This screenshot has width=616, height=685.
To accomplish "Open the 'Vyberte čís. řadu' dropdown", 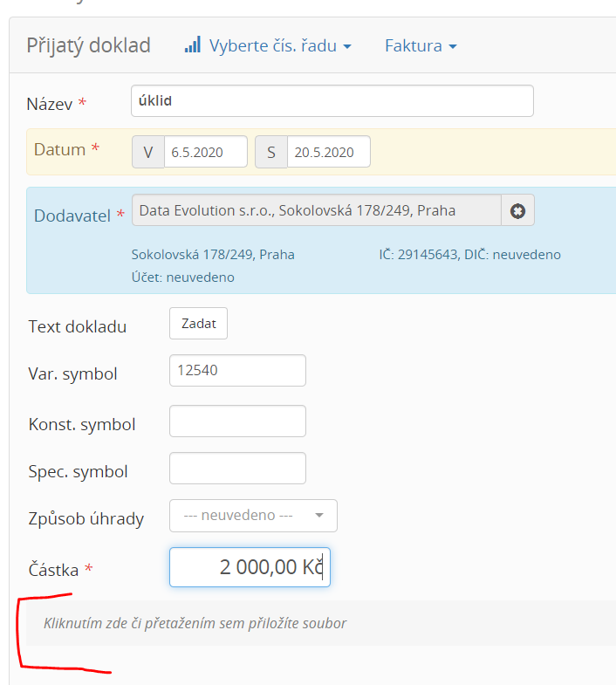I will click(x=280, y=46).
